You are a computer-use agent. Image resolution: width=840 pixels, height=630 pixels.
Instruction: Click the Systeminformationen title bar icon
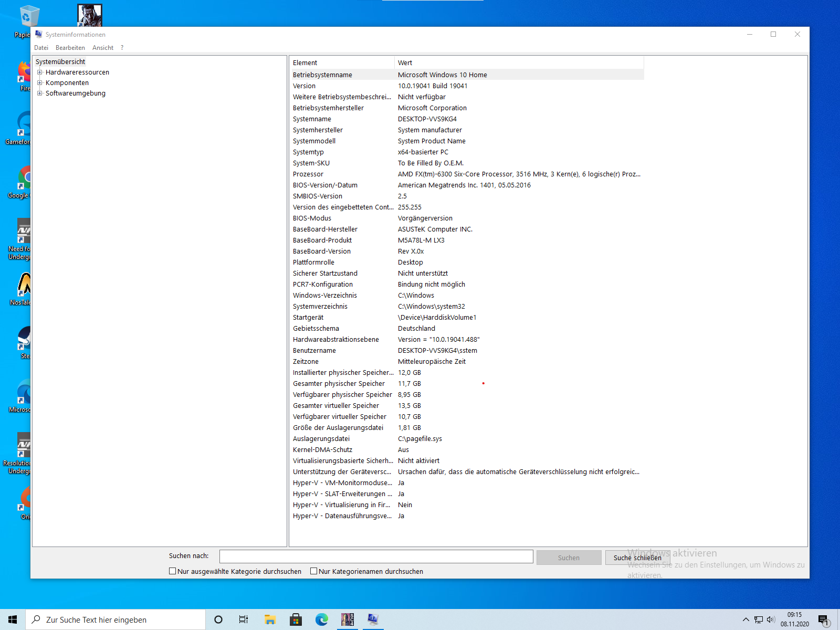[39, 34]
